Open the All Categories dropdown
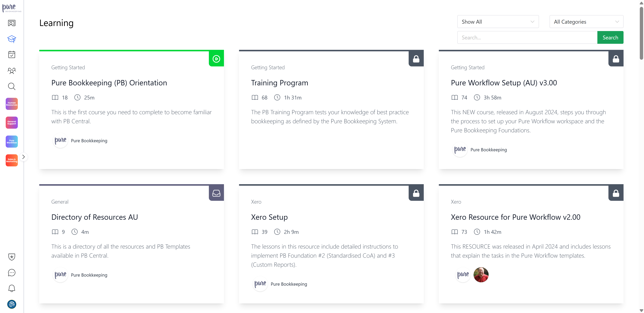644x313 pixels. click(x=586, y=22)
